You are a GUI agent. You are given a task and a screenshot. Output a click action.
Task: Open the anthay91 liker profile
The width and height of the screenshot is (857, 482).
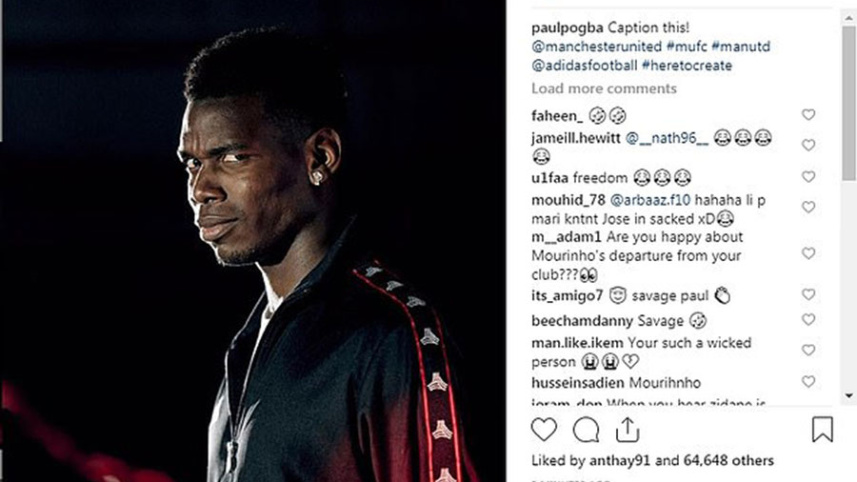pos(620,461)
